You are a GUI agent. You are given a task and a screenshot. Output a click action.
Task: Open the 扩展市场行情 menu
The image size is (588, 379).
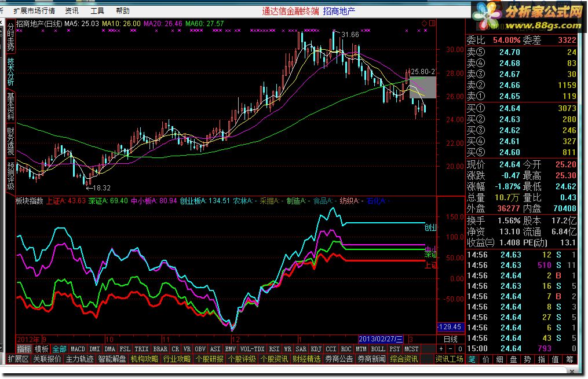(34, 11)
